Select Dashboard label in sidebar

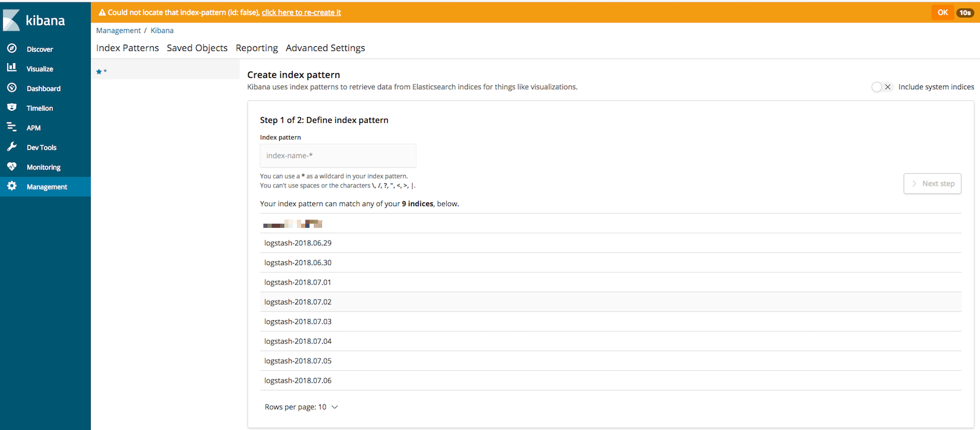(44, 89)
